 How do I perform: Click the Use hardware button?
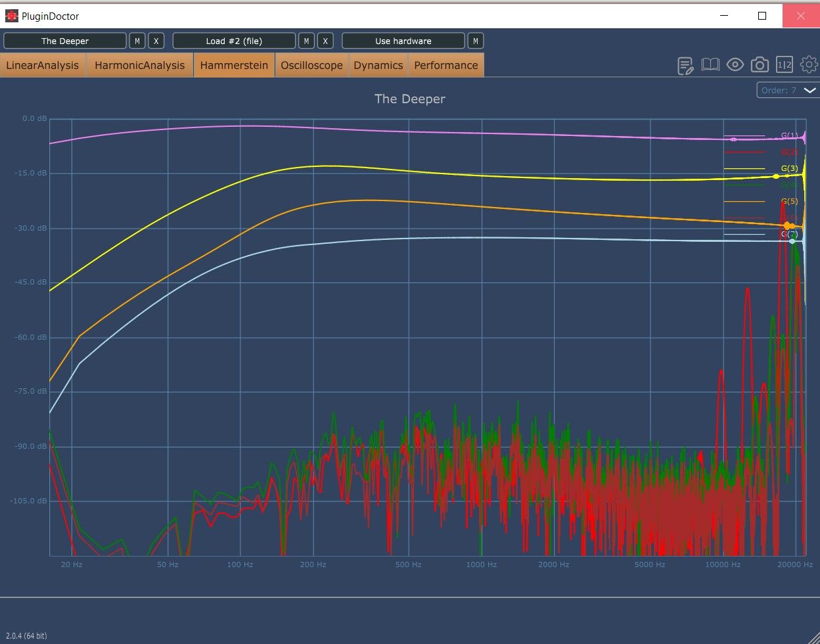click(x=403, y=41)
